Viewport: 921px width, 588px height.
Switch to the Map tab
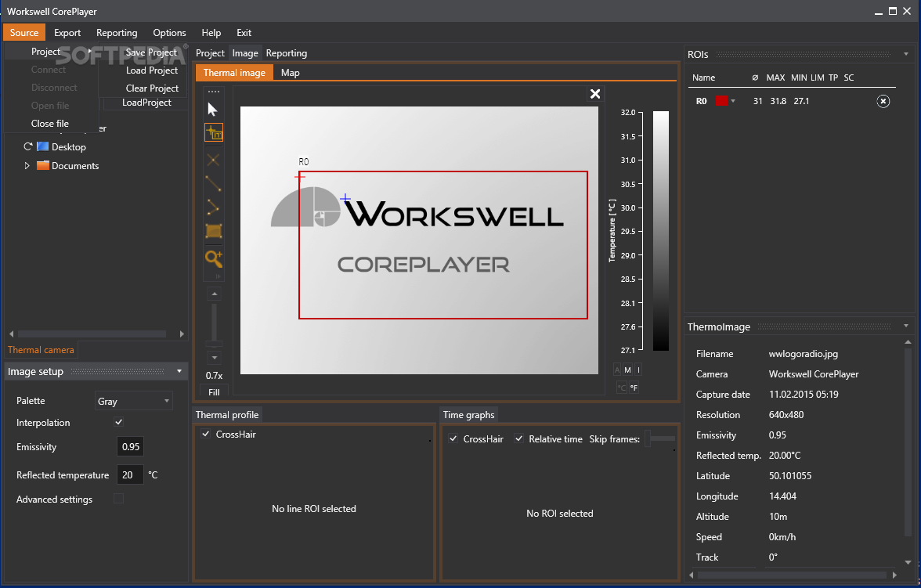tap(290, 72)
